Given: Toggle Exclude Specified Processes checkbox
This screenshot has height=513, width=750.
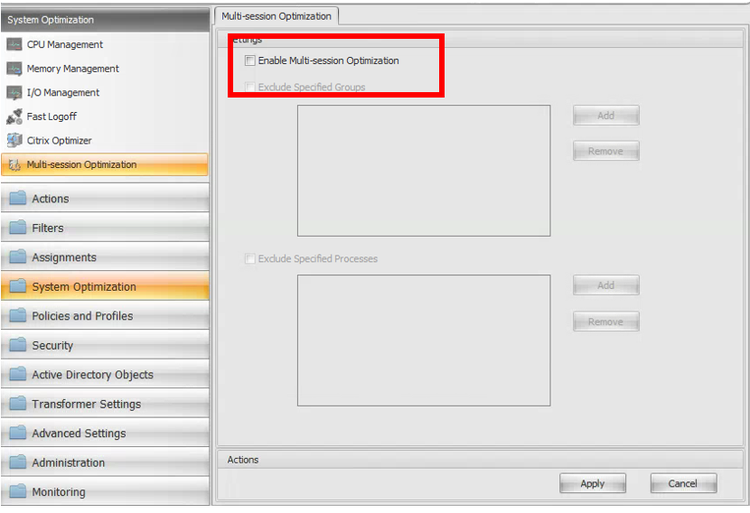Looking at the screenshot, I should coord(250,259).
